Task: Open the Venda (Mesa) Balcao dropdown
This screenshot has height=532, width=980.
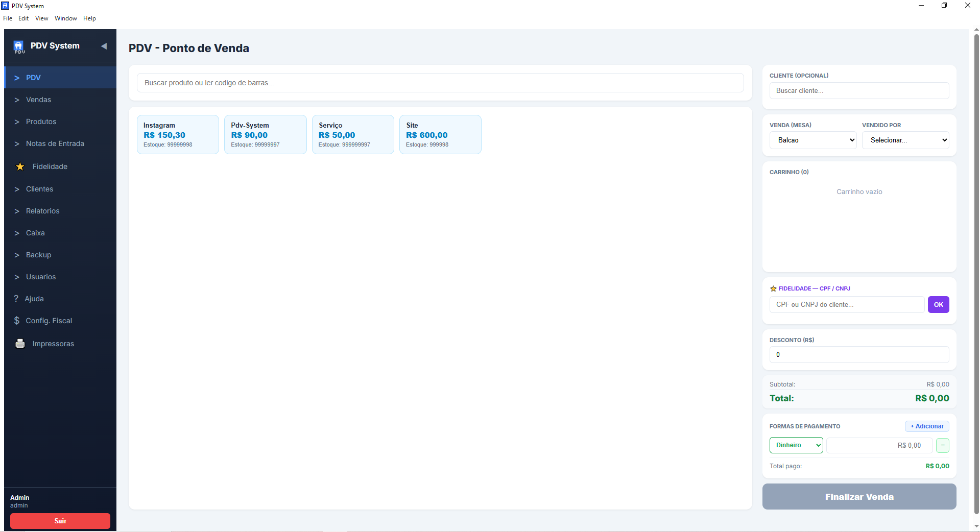Action: [812, 140]
